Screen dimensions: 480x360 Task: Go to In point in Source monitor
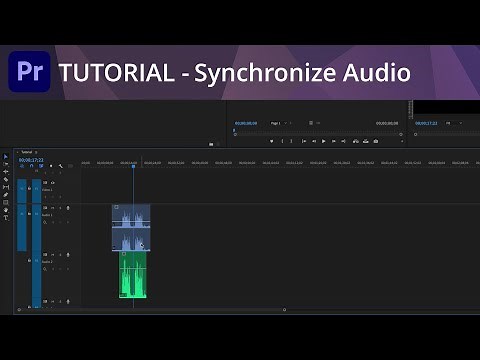[304, 141]
